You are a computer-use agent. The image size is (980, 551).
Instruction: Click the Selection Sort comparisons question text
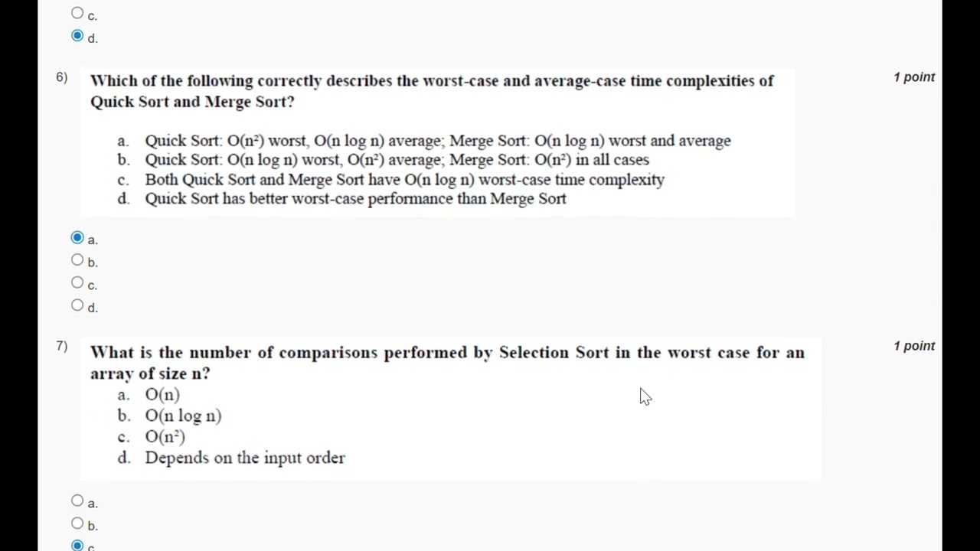446,363
